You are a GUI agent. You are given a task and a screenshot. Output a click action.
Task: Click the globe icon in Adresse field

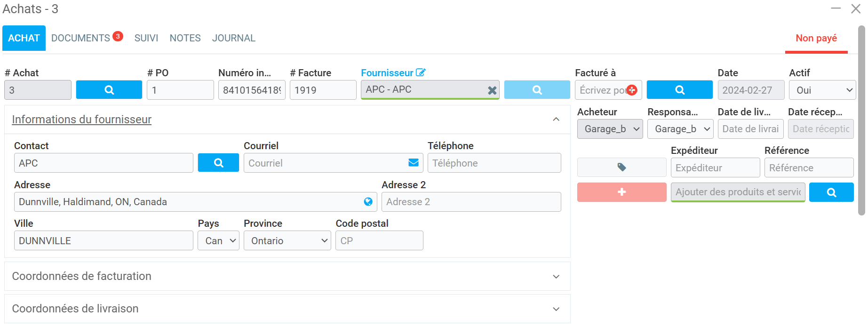(368, 202)
